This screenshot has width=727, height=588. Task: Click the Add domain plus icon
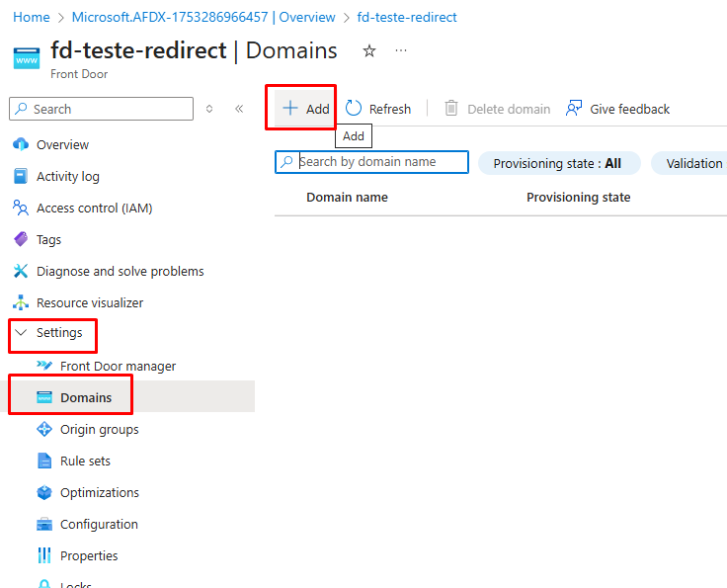[x=290, y=108]
